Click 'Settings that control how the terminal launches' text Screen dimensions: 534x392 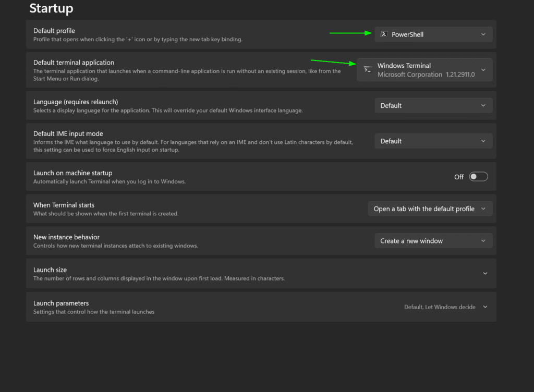94,312
